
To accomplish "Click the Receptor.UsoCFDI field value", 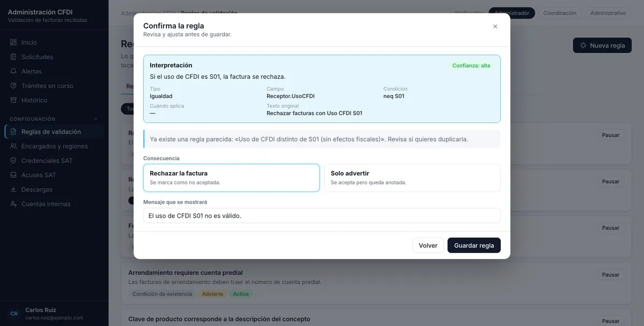I will click(290, 97).
